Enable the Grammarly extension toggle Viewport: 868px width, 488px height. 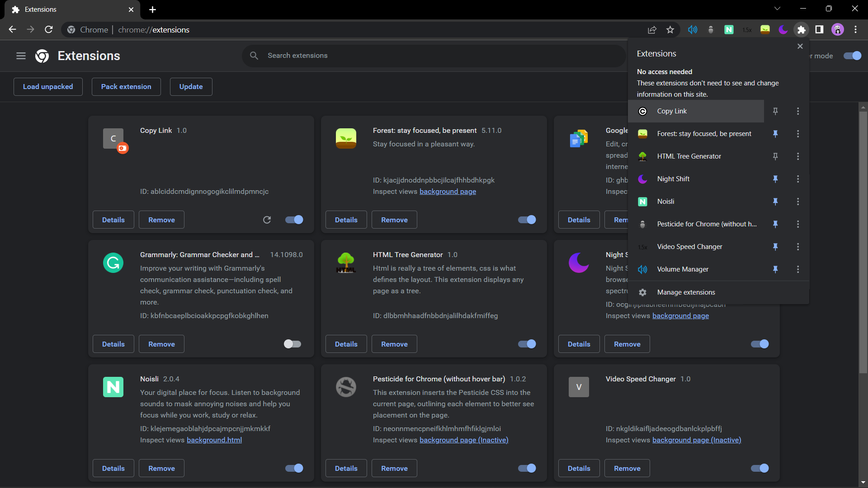tap(292, 344)
